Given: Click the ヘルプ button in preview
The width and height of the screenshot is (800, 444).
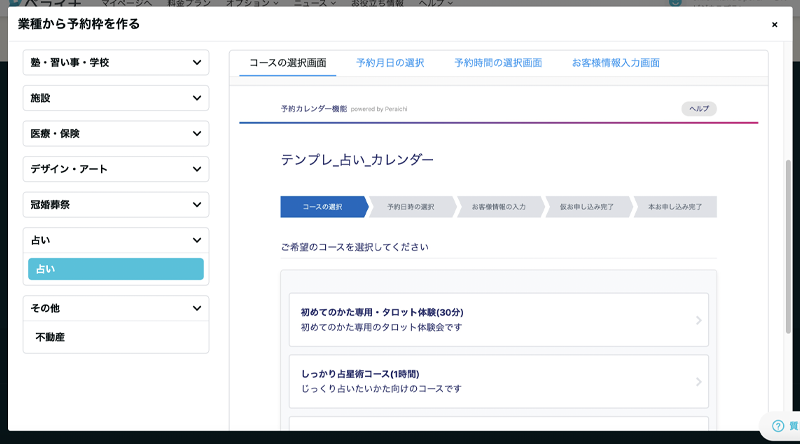Looking at the screenshot, I should (699, 108).
